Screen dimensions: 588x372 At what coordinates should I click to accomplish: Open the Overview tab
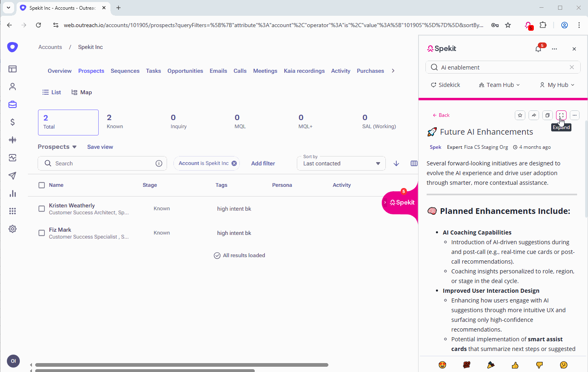[59, 71]
